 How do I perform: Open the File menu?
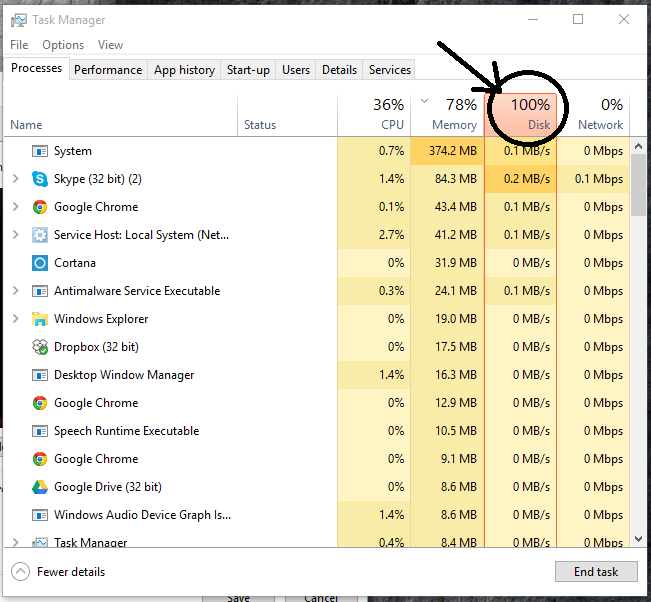(19, 45)
